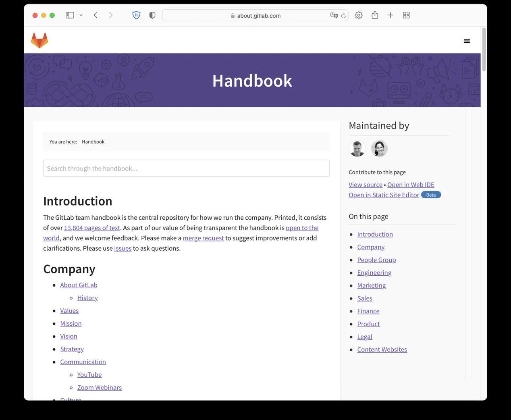
Task: Open the YouTube link
Action: click(x=89, y=375)
